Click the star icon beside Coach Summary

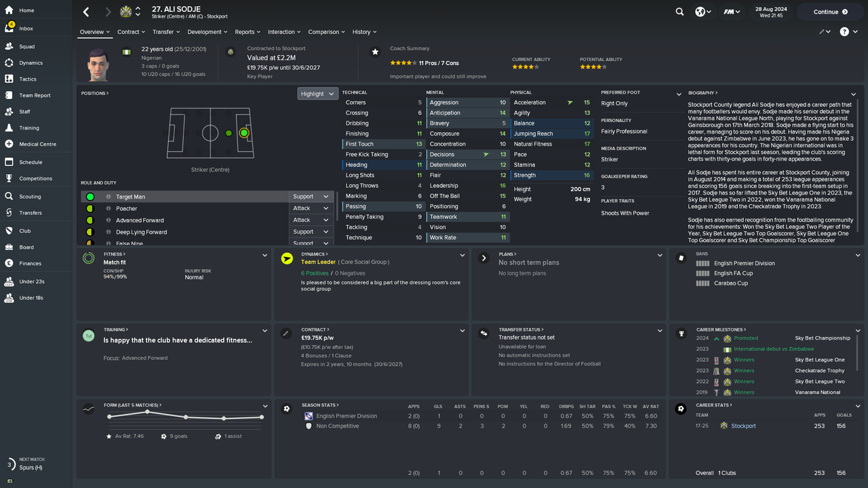point(375,51)
